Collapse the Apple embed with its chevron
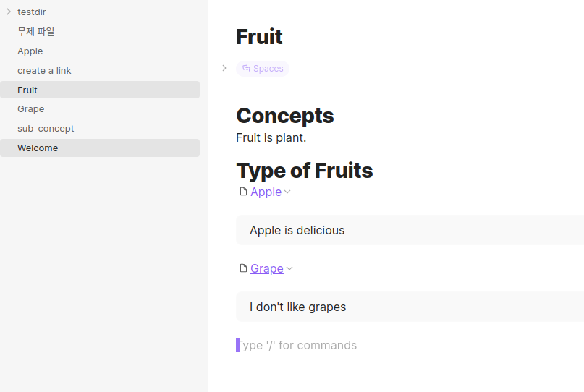 pyautogui.click(x=287, y=192)
